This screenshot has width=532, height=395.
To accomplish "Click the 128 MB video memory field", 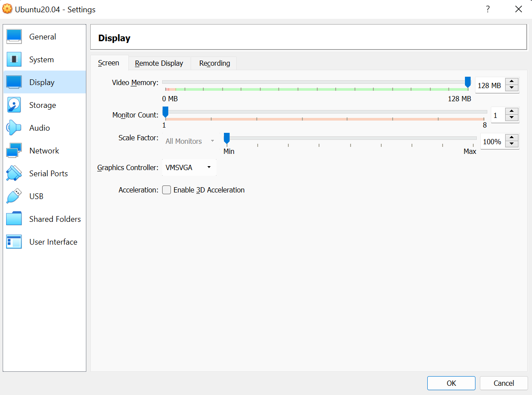I will coord(490,85).
